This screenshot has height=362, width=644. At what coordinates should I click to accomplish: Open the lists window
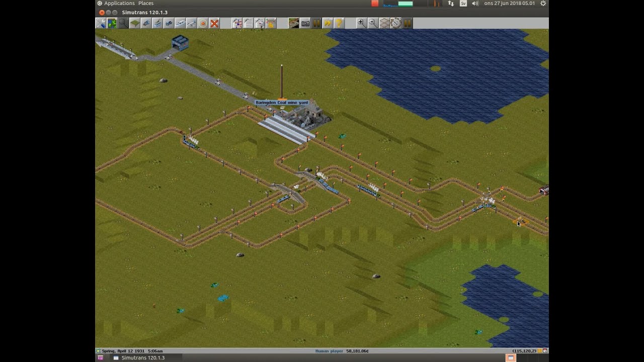click(x=249, y=23)
